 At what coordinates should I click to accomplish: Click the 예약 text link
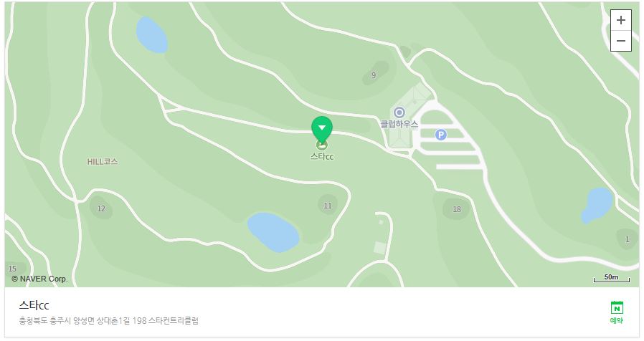coord(617,320)
